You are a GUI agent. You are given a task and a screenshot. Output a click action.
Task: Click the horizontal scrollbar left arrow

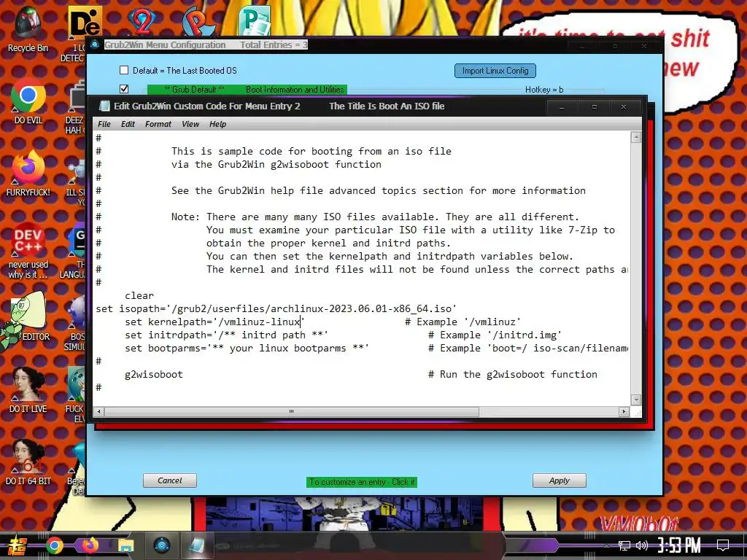[x=99, y=411]
